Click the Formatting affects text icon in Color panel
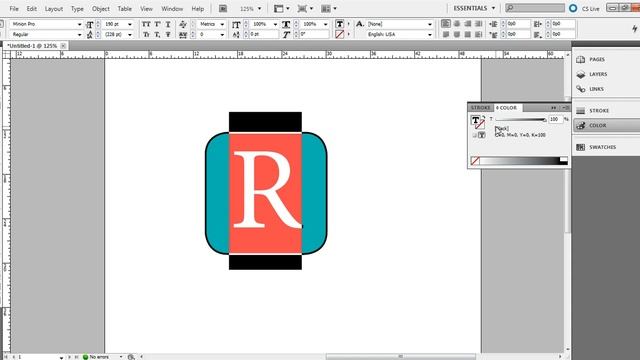The height and width of the screenshot is (360, 640). pyautogui.click(x=482, y=135)
